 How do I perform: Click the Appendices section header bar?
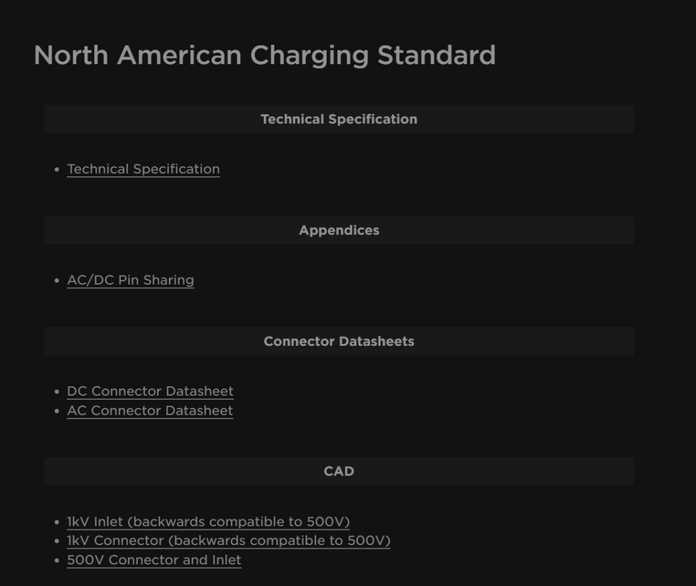click(339, 230)
